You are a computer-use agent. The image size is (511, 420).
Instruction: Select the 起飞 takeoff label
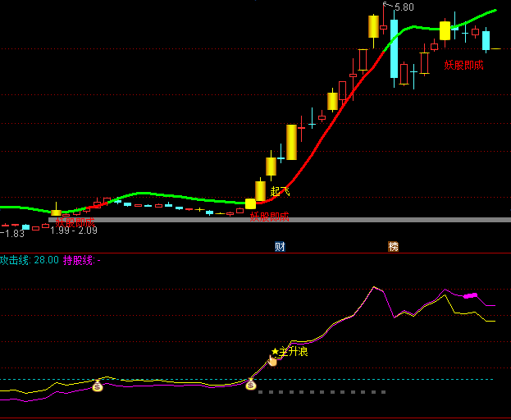point(280,191)
